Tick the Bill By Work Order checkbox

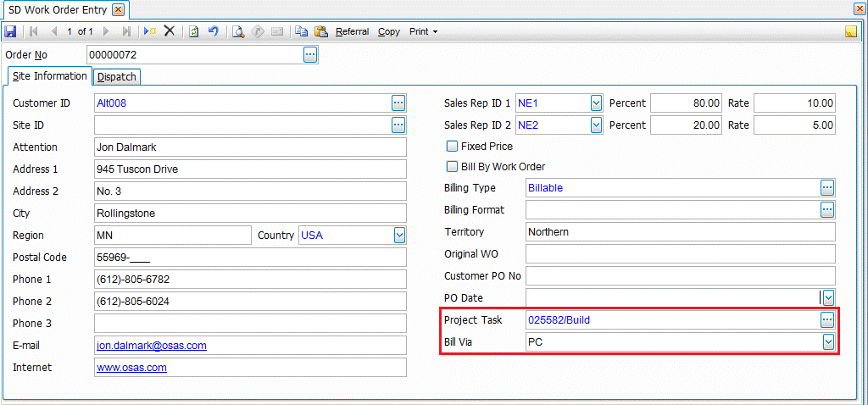tap(452, 167)
